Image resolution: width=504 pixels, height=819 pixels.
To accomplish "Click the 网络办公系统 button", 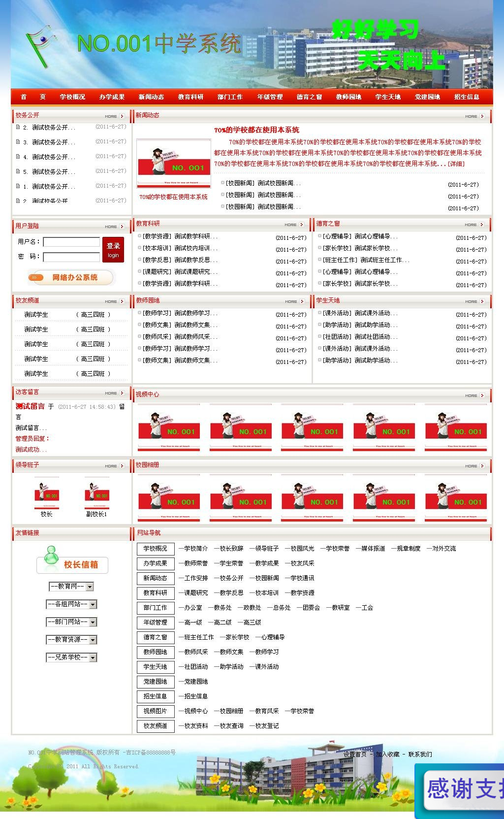I will pyautogui.click(x=71, y=278).
